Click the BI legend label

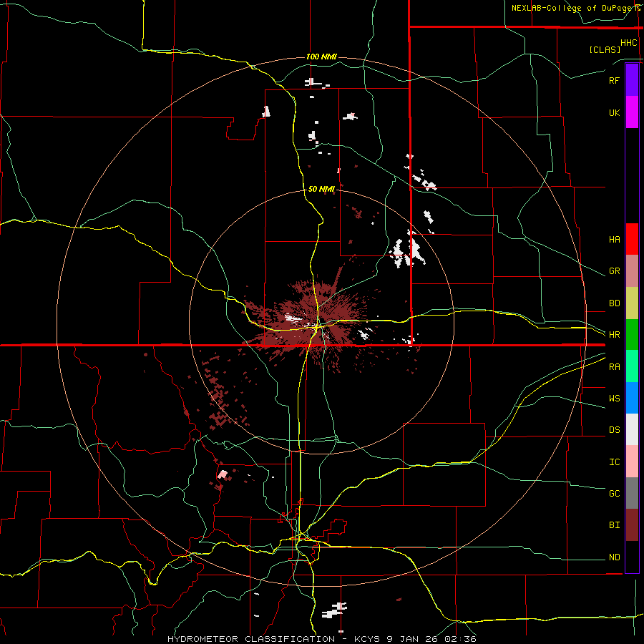614,525
